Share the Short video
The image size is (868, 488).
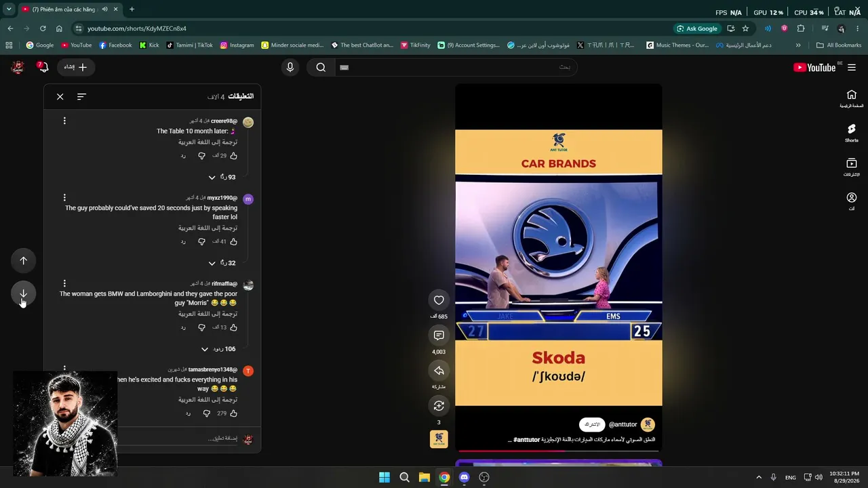tap(439, 371)
